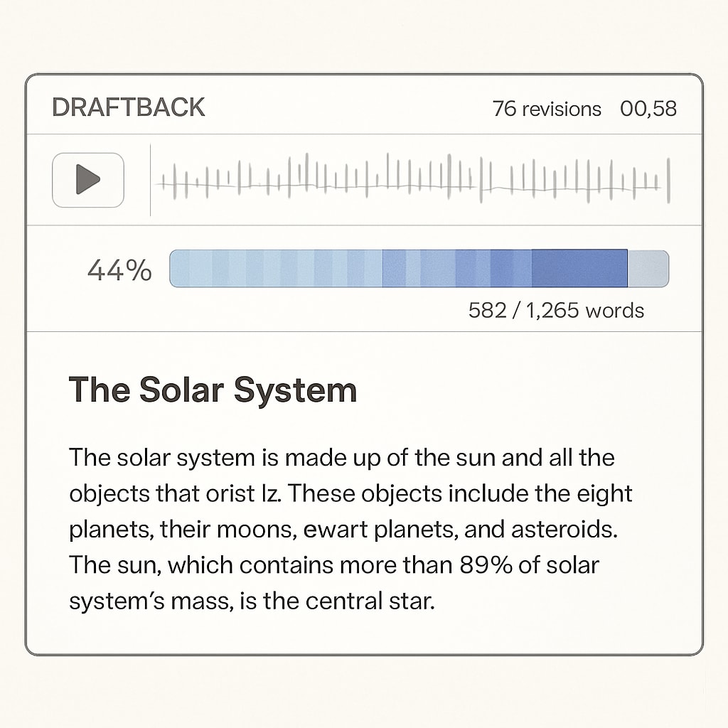The height and width of the screenshot is (728, 728).
Task: Click the 00,58 elapsed time display
Action: tap(648, 109)
